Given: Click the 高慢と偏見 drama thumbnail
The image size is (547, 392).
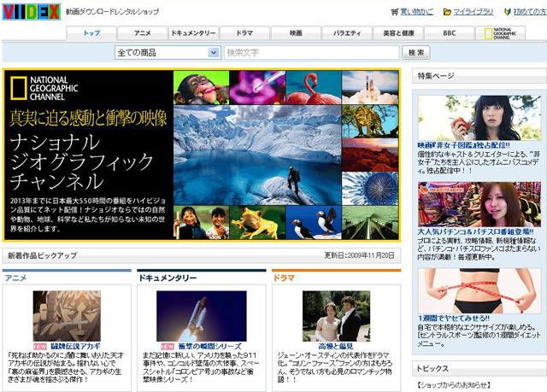Looking at the screenshot, I should click(336, 316).
